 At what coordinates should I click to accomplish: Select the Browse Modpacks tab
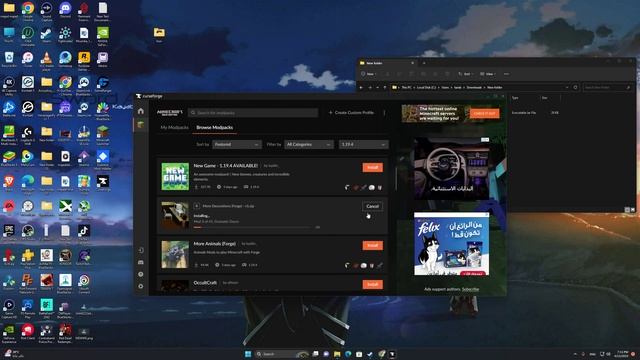coord(215,128)
